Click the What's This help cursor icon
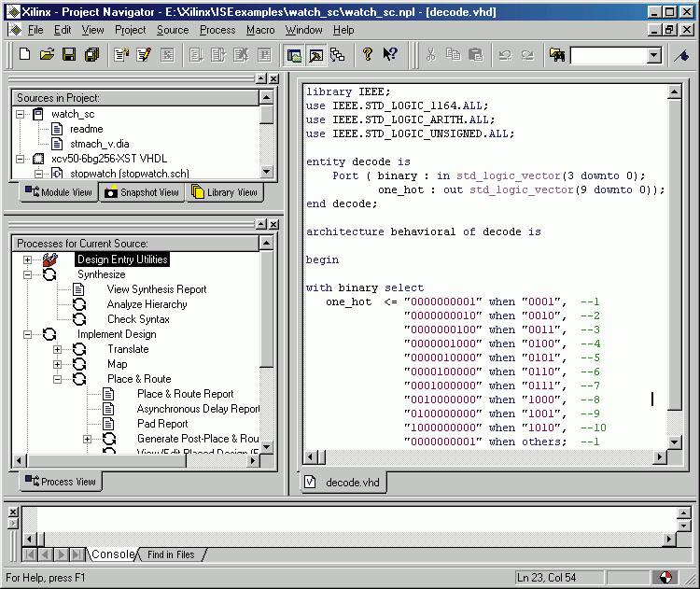Viewport: 700px width, 589px height. pyautogui.click(x=390, y=55)
